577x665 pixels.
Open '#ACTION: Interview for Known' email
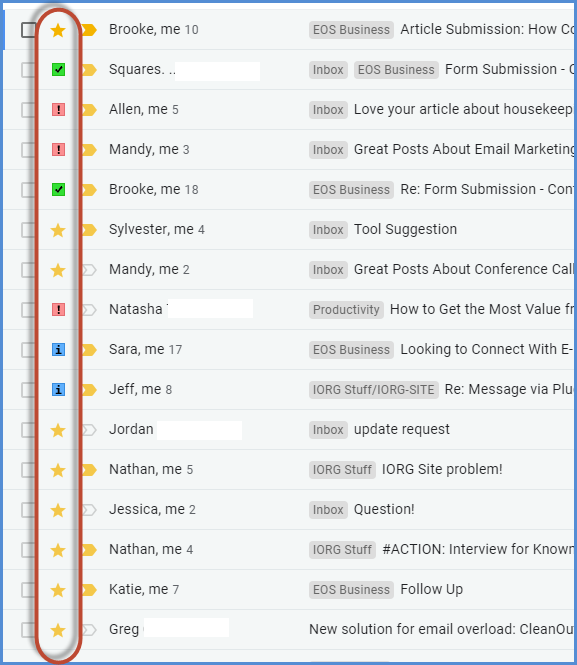click(x=478, y=549)
